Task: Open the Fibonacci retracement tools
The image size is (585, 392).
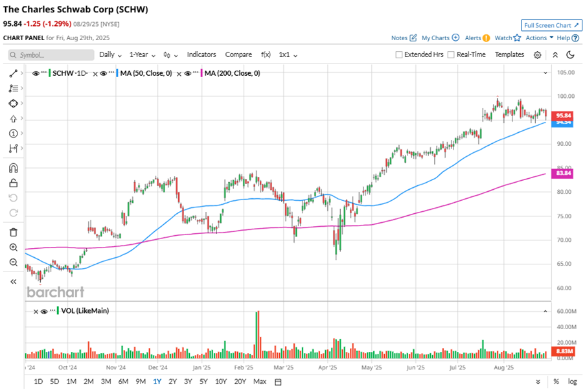Action: click(x=14, y=88)
